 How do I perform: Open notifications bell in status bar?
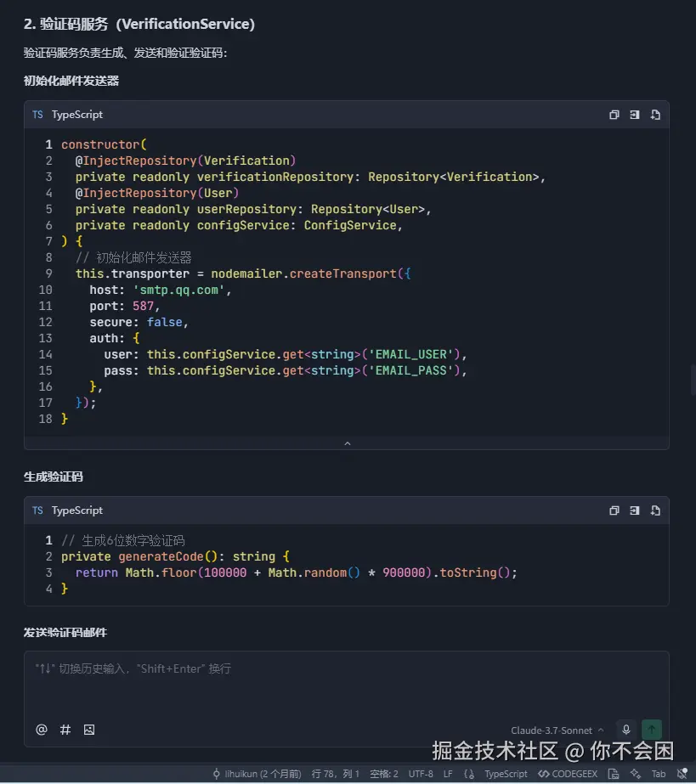click(682, 774)
